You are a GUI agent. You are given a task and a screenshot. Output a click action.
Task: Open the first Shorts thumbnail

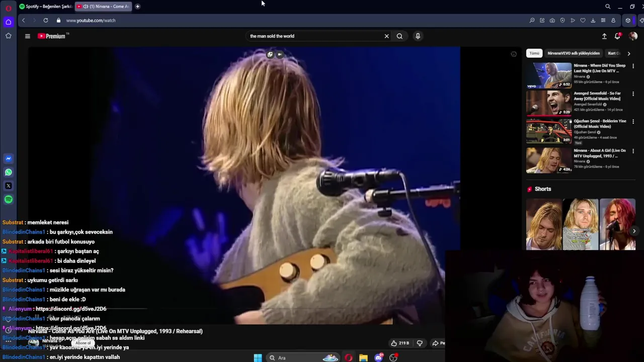point(544,224)
